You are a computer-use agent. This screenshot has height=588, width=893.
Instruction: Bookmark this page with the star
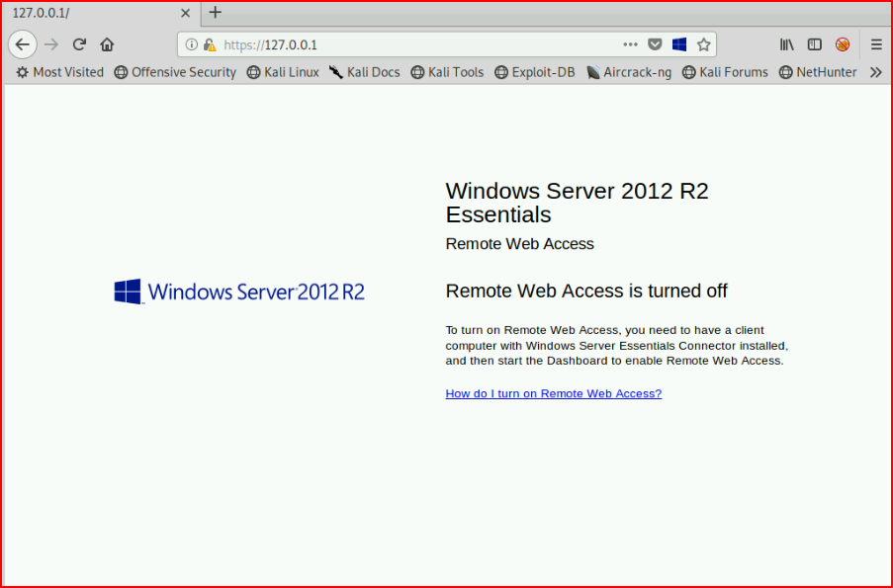(x=704, y=44)
